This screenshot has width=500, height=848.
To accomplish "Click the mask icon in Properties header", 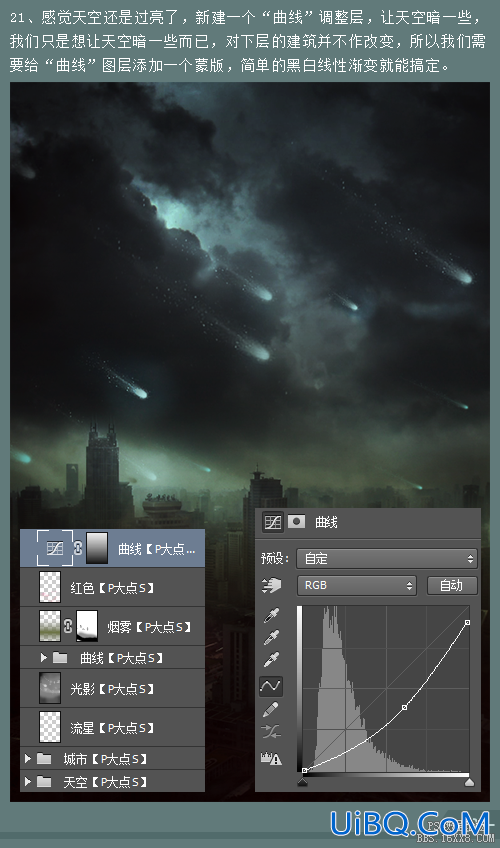I will tap(296, 521).
